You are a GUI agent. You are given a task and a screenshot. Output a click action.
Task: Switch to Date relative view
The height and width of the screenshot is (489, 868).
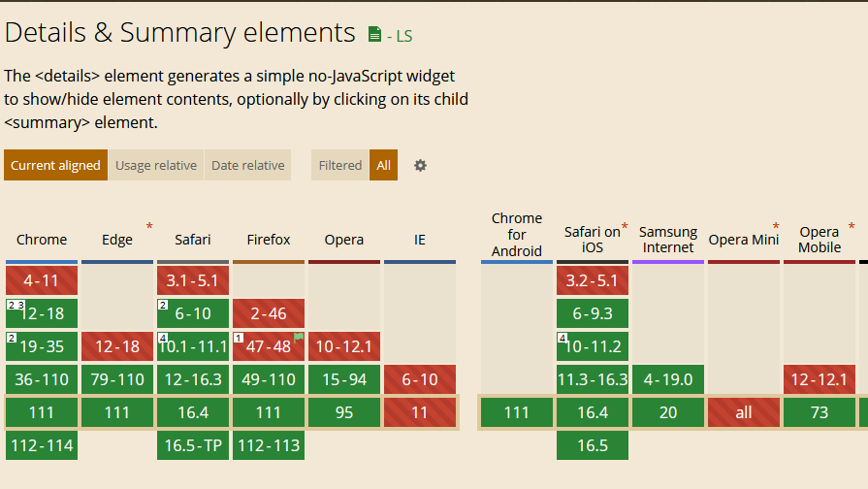click(248, 165)
